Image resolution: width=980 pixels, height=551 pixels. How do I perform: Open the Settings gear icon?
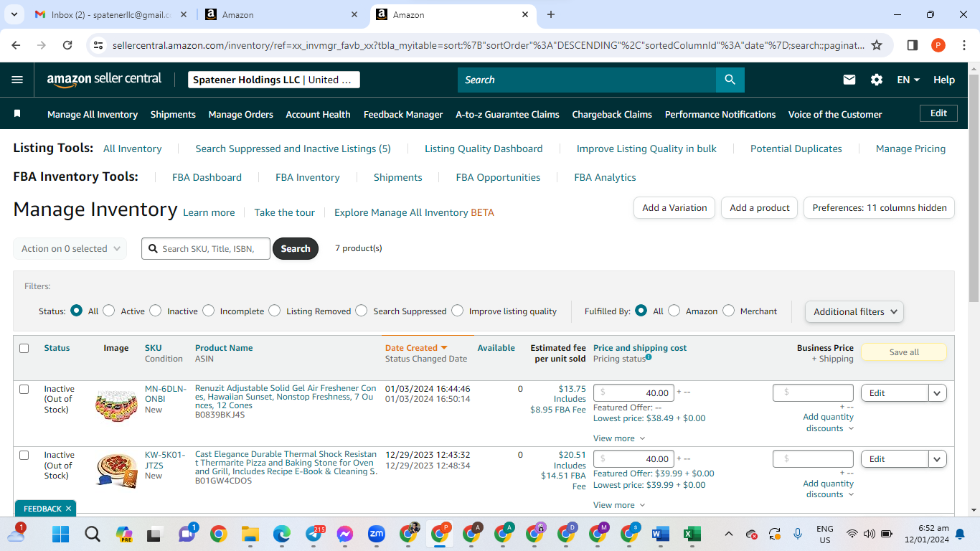pos(877,80)
